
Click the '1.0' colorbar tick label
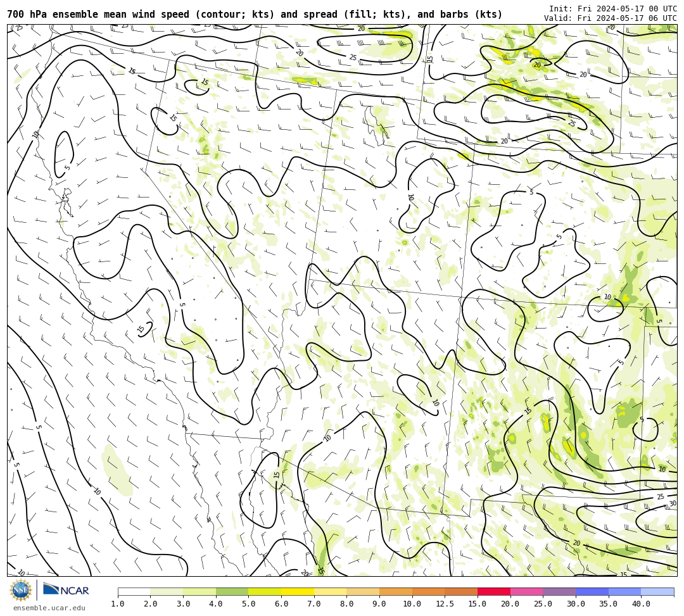click(118, 604)
